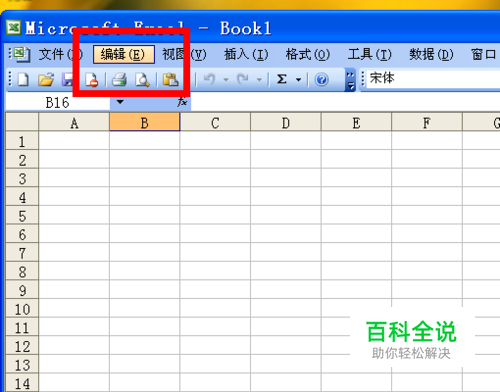Screen dimensions: 500x392
Task: Select row 4 header
Action: pos(22,196)
